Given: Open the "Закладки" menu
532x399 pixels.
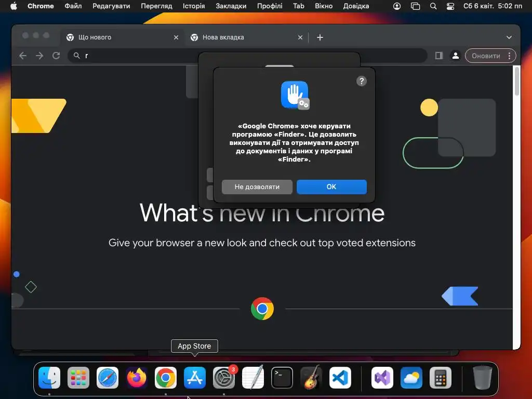Looking at the screenshot, I should pos(231,6).
